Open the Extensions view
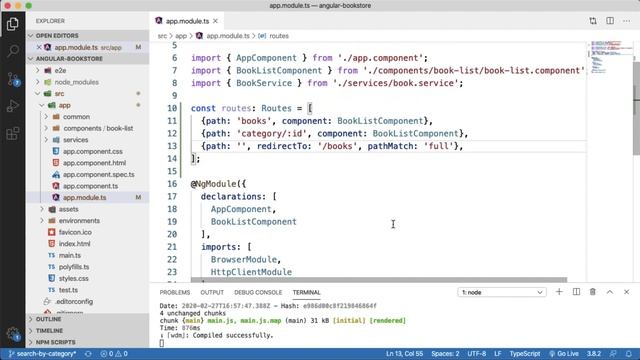 click(13, 133)
